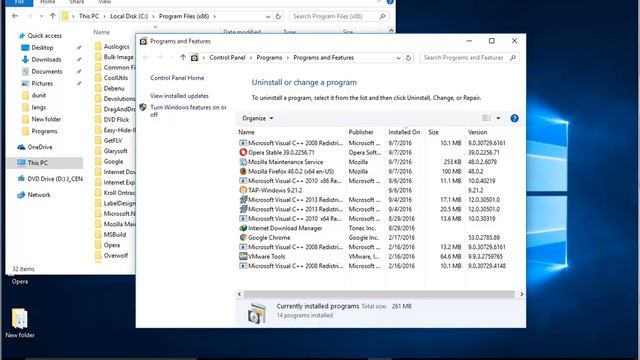Select the Auslogics folder in File Explorer

point(116,47)
